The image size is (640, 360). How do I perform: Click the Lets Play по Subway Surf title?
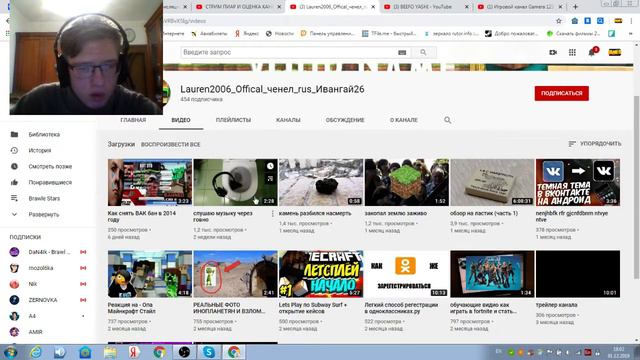[x=313, y=308]
